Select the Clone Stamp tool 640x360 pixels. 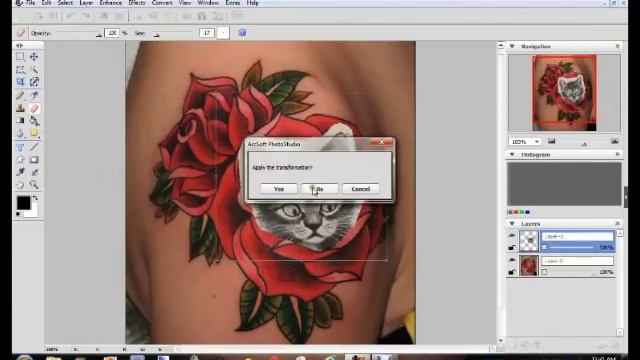click(x=20, y=108)
